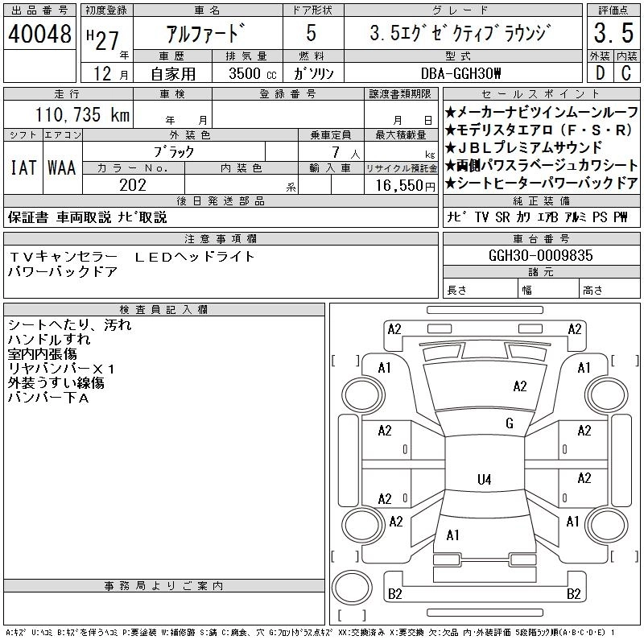Select the spare tire circle below the car diagram
644x644 pixels.
tap(350, 586)
